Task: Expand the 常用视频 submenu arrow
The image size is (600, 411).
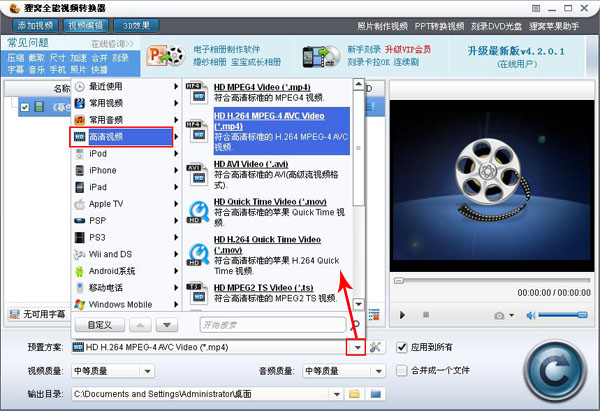Action: [176, 103]
